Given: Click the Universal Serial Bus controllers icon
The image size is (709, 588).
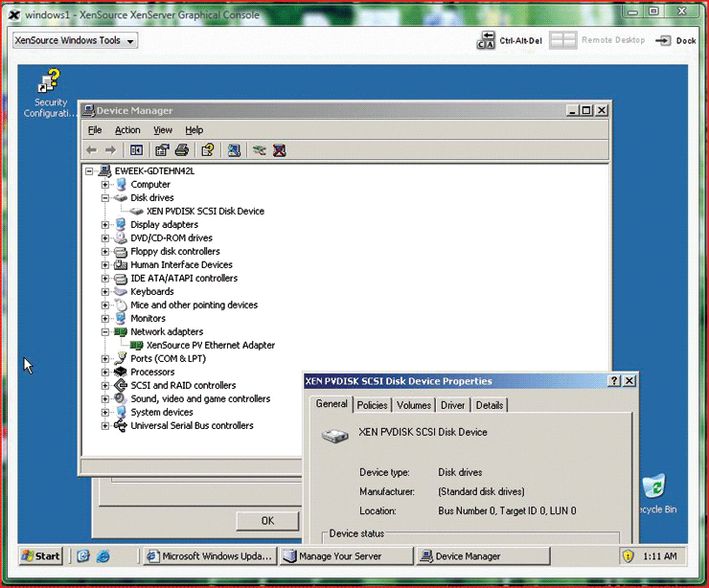Looking at the screenshot, I should [x=121, y=426].
